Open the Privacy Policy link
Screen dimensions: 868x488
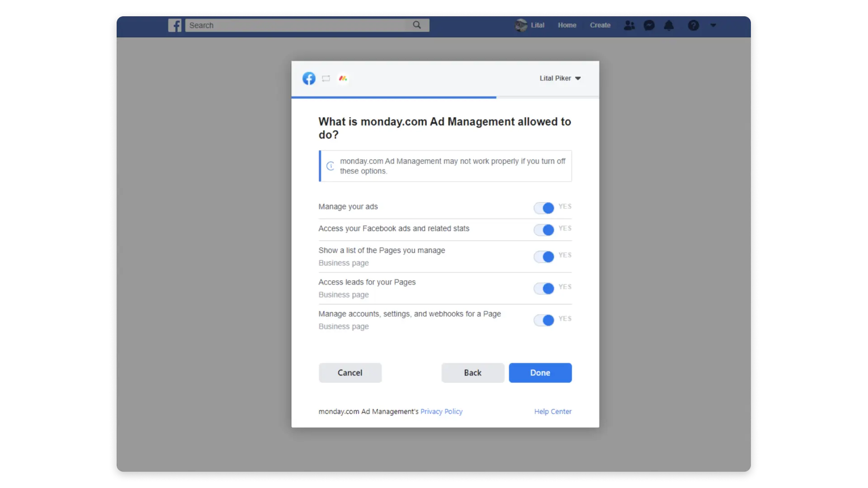pos(441,412)
